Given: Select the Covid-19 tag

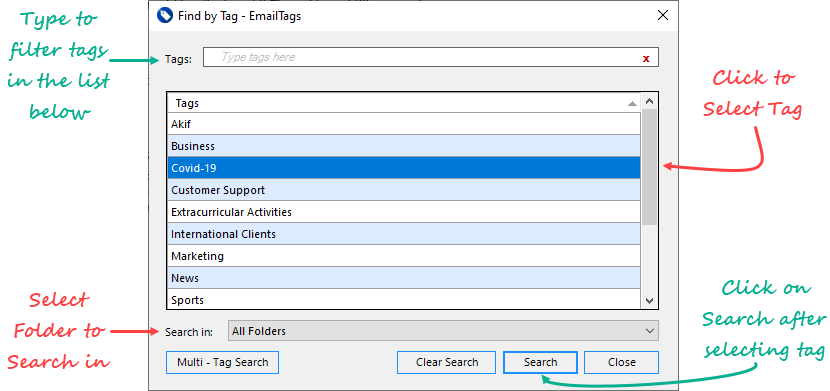Looking at the screenshot, I should pyautogui.click(x=404, y=168).
